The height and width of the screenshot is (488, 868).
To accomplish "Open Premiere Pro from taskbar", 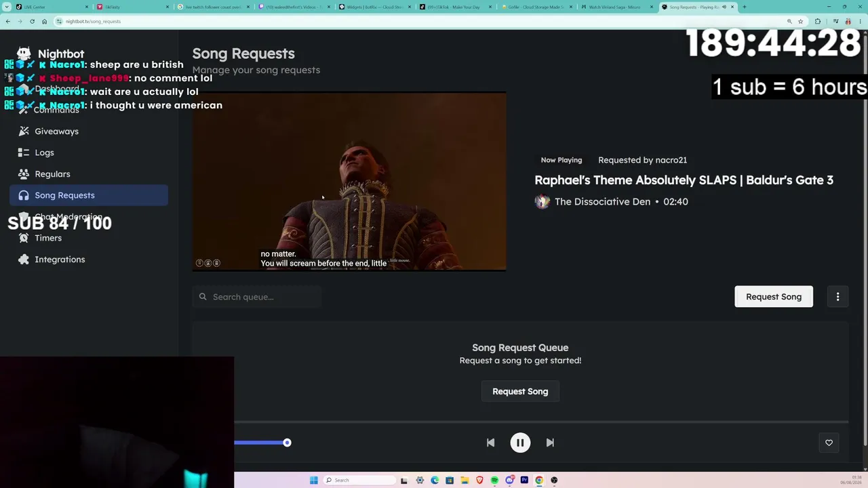I will (524, 480).
